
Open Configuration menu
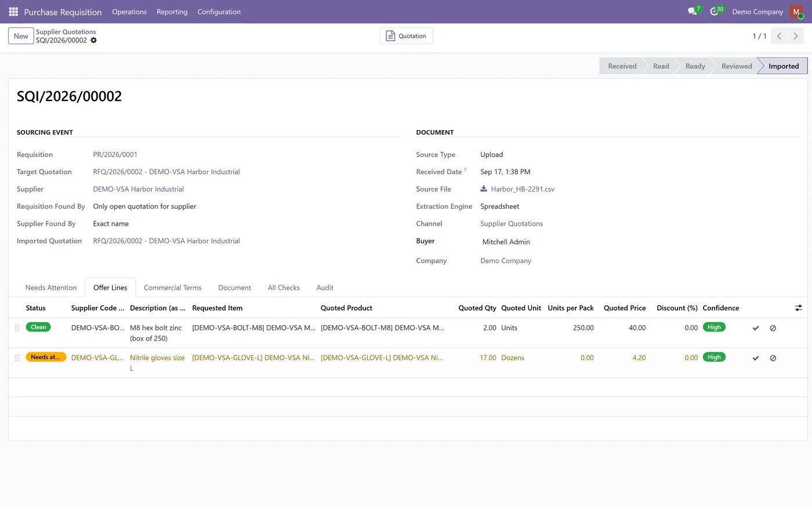tap(219, 12)
